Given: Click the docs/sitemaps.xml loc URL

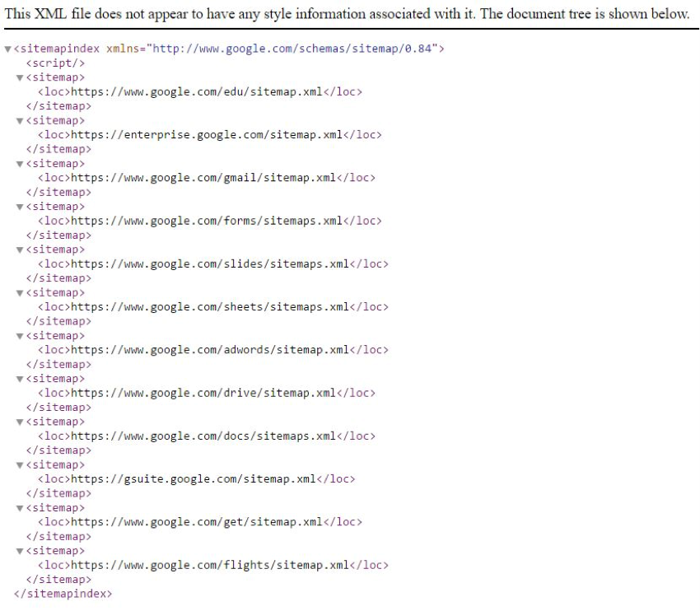Looking at the screenshot, I should 203,436.
